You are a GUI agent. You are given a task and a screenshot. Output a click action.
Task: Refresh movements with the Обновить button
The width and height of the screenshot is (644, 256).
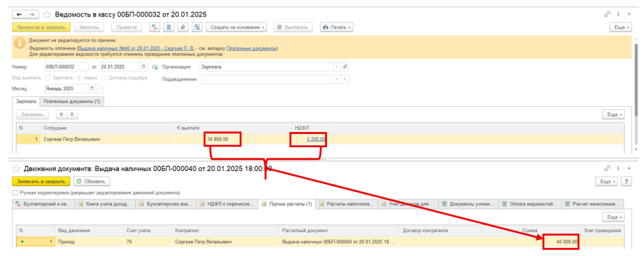pos(92,181)
